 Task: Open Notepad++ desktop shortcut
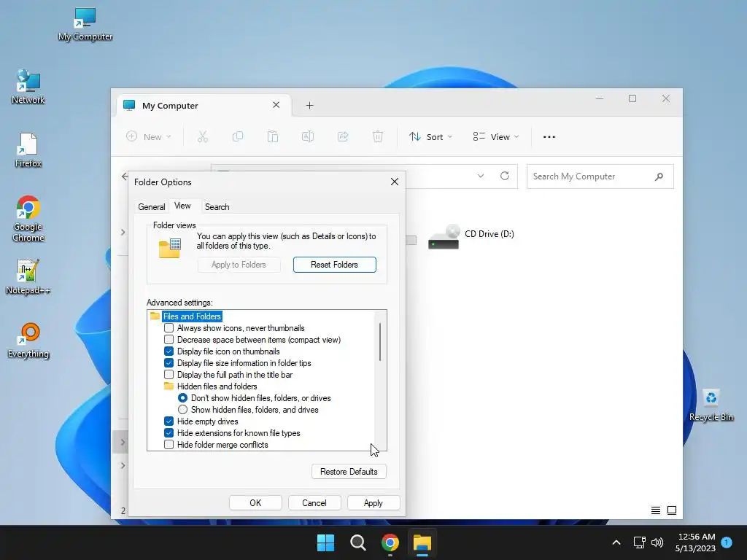[28, 276]
